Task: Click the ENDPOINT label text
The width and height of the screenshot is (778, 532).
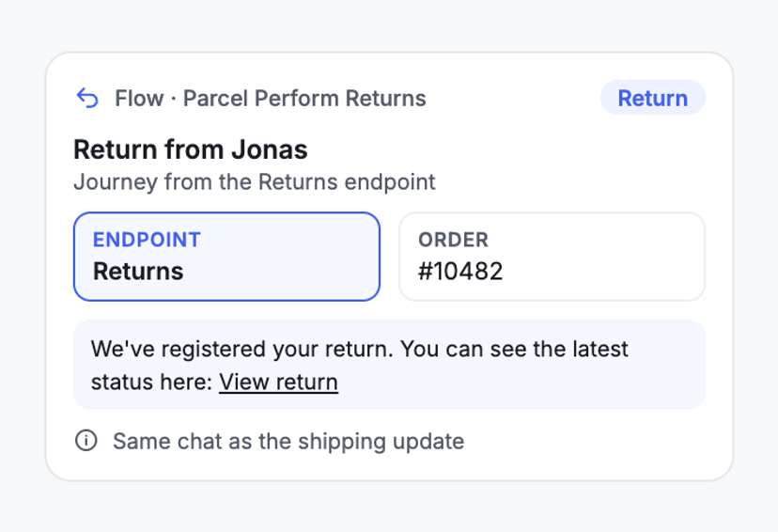Action: [147, 240]
